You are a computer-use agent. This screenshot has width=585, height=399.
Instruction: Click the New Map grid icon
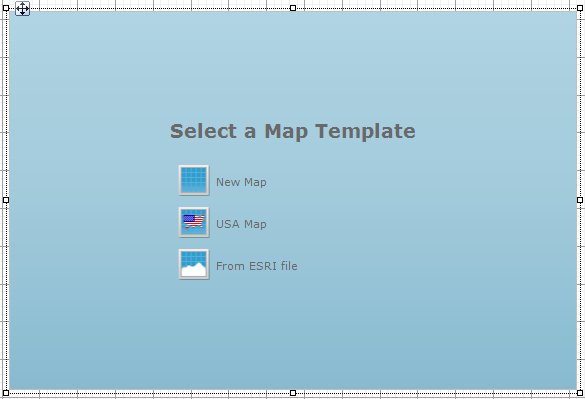tap(194, 180)
